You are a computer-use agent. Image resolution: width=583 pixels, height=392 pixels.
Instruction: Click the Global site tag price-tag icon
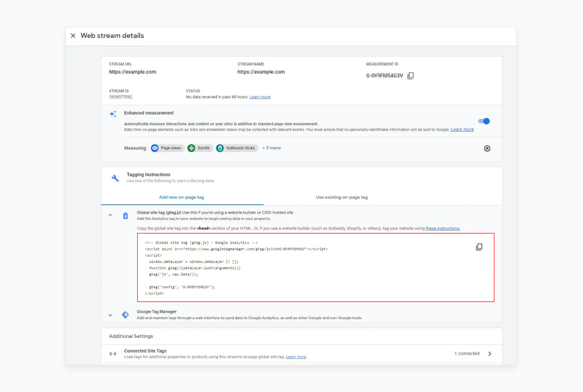pyautogui.click(x=125, y=215)
